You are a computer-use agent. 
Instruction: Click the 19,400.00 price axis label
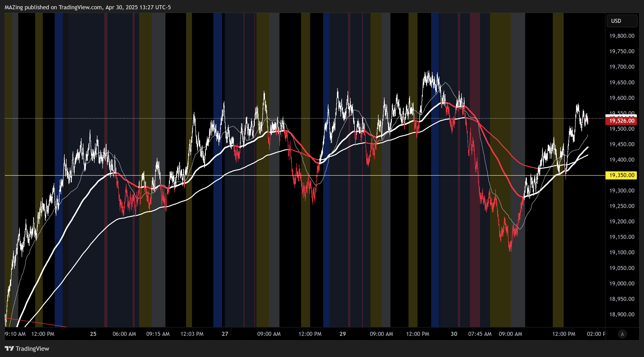click(622, 160)
